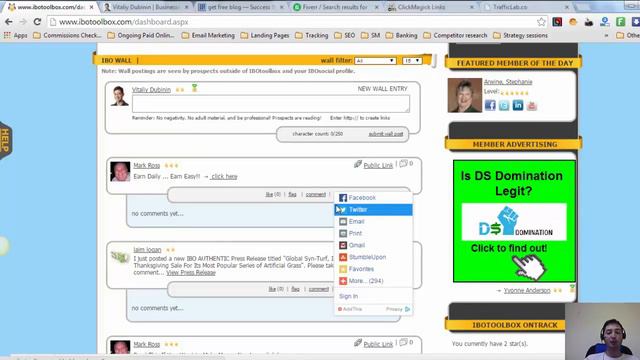Click like on first Mark Ross post
The image size is (640, 360).
click(269, 195)
